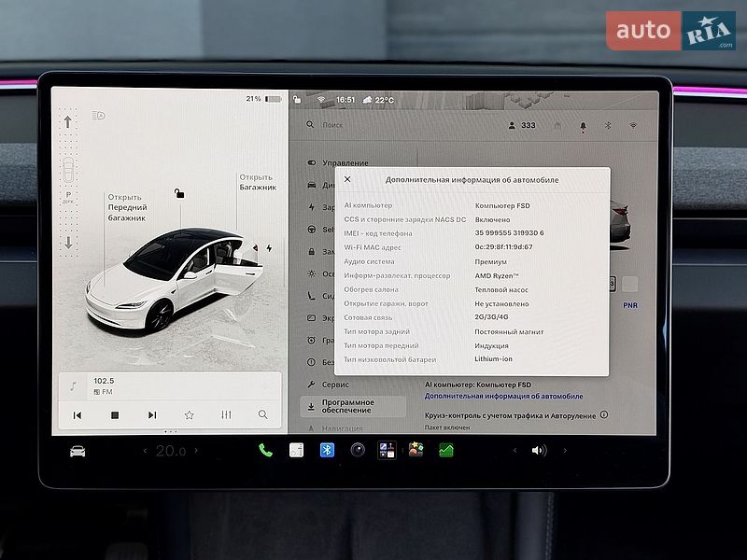747x560 pixels.
Task: Open the green stocks chart app
Action: [446, 450]
